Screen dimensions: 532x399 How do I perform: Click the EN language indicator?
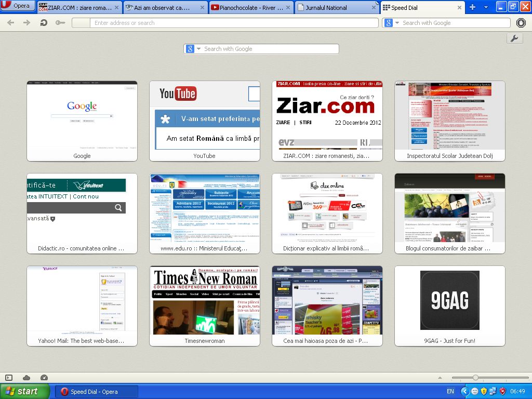point(450,392)
